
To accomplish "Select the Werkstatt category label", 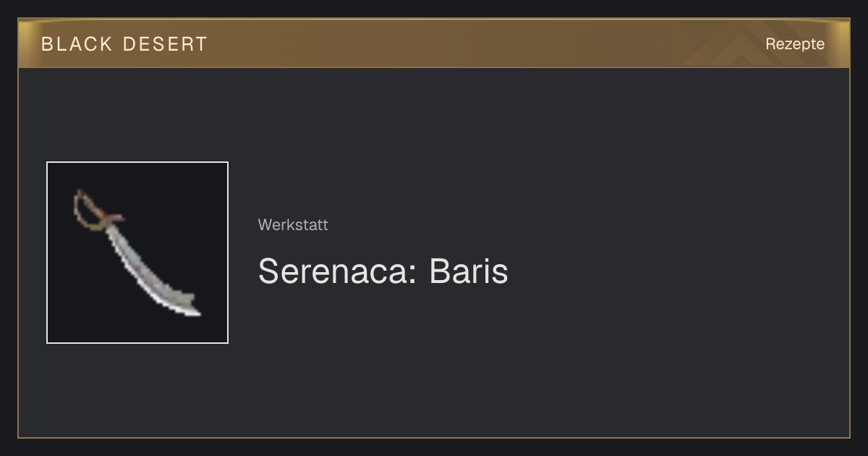I will [293, 224].
